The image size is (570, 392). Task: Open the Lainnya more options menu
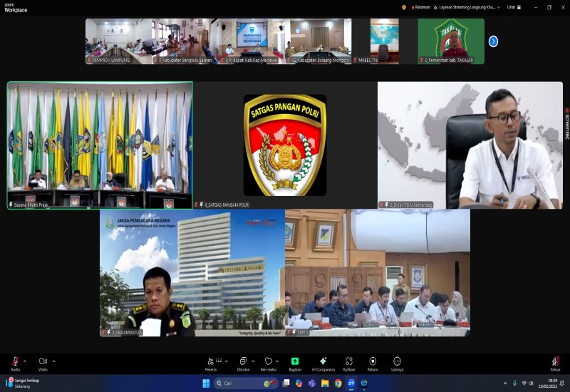point(397,362)
